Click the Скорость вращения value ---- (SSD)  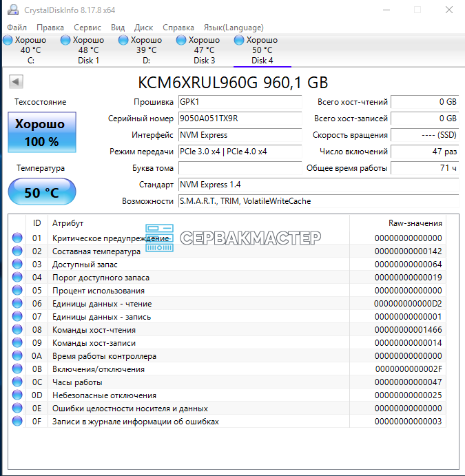[424, 135]
